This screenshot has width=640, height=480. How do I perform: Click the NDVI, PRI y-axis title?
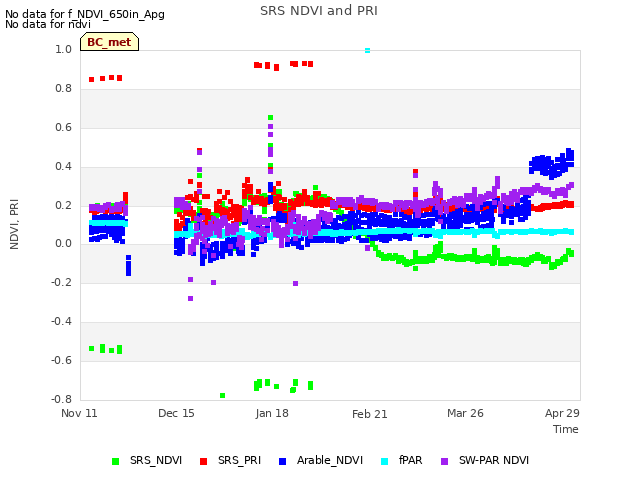tap(14, 224)
